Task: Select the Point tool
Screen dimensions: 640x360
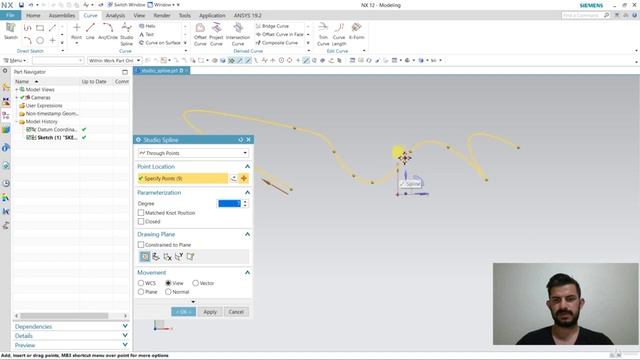Action: click(76, 32)
